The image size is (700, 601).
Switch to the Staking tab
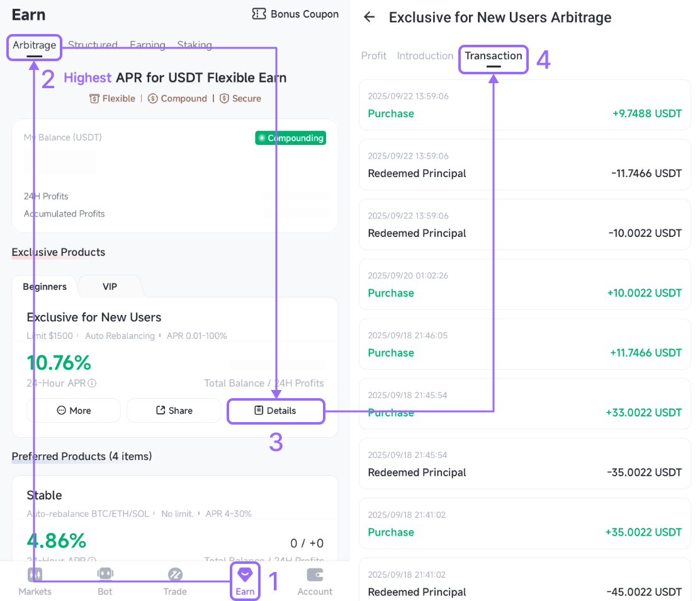(195, 45)
